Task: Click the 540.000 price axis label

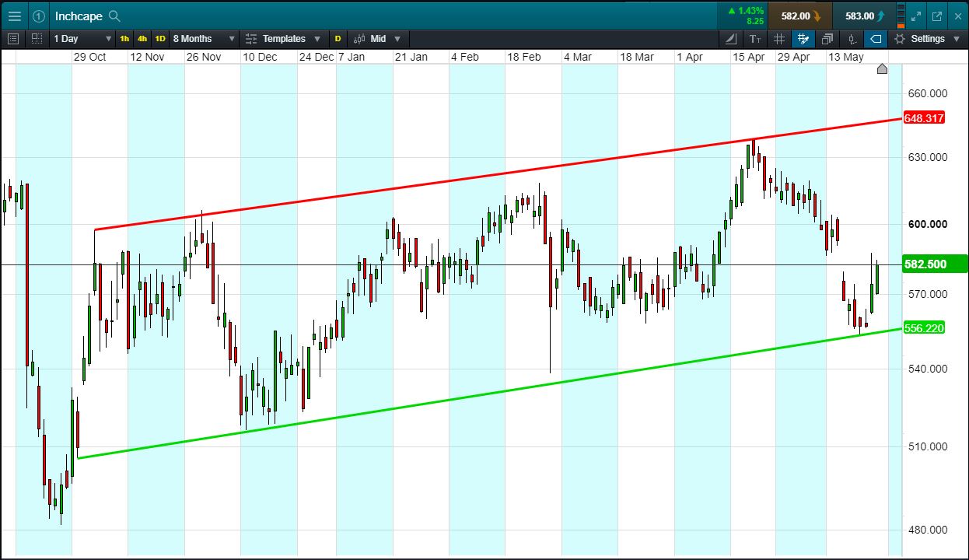Action: 928,369
